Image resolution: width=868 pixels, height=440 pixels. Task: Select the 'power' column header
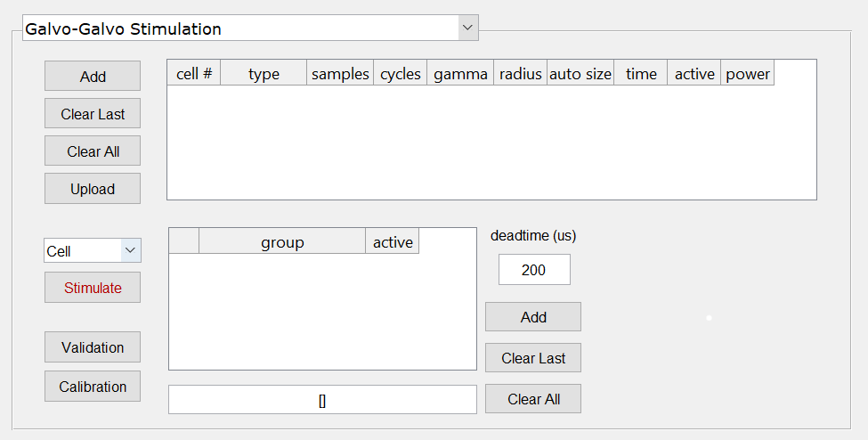coord(748,74)
